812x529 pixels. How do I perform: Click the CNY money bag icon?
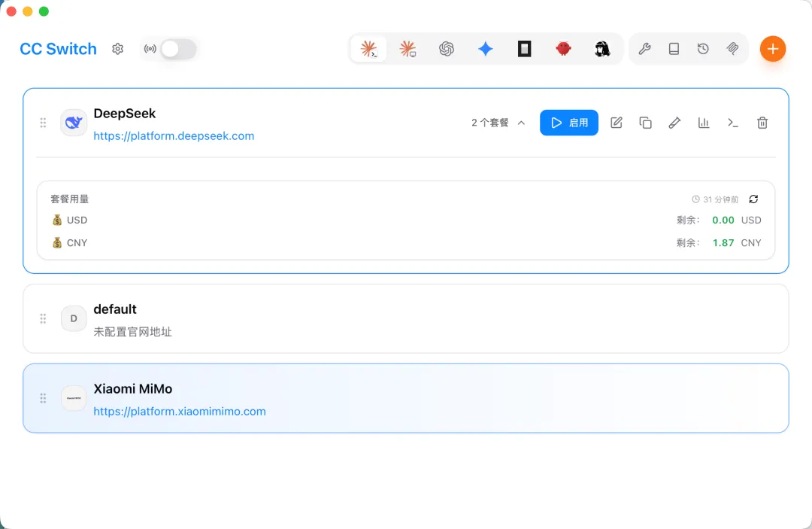(x=57, y=242)
